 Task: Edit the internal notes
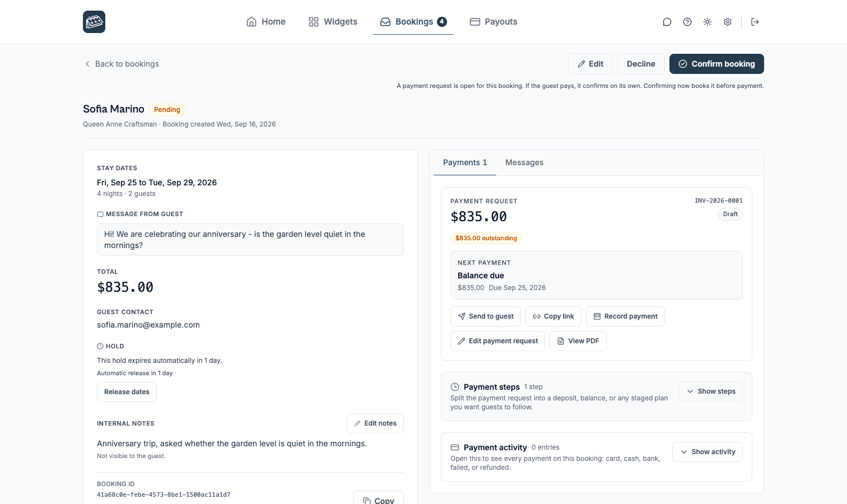375,423
